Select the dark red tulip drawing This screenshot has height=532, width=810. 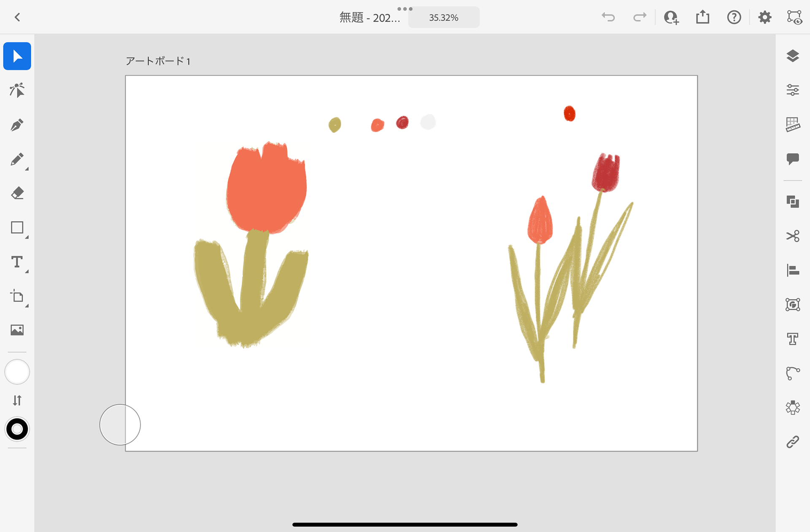[606, 173]
